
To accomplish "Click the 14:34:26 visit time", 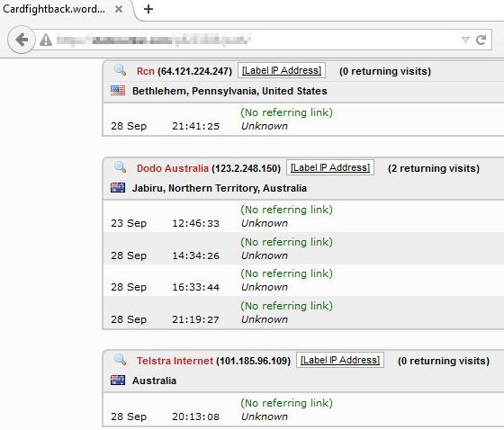I will (196, 255).
